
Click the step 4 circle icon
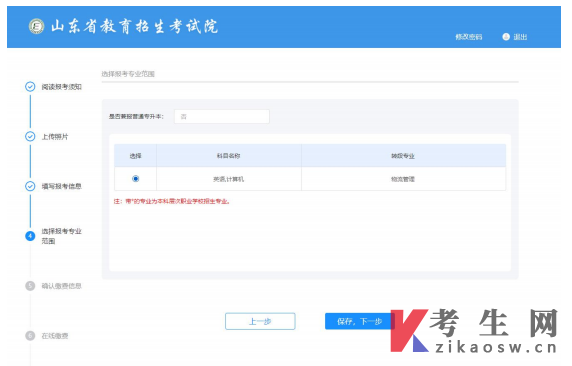[30, 236]
